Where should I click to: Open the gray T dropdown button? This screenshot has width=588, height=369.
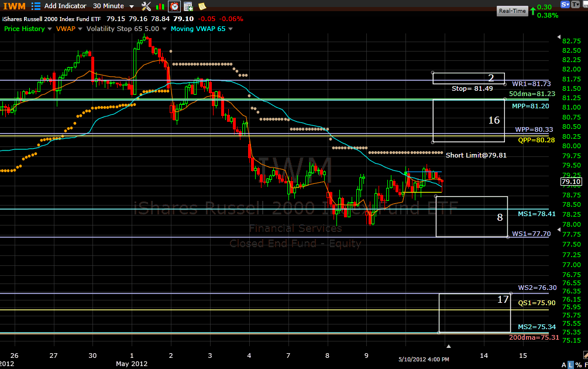point(575,5)
